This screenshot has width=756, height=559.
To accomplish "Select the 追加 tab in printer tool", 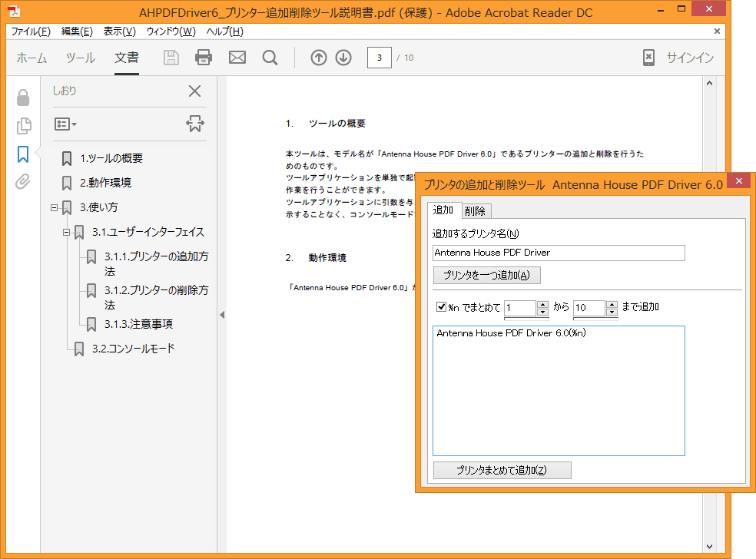I will tap(443, 210).
